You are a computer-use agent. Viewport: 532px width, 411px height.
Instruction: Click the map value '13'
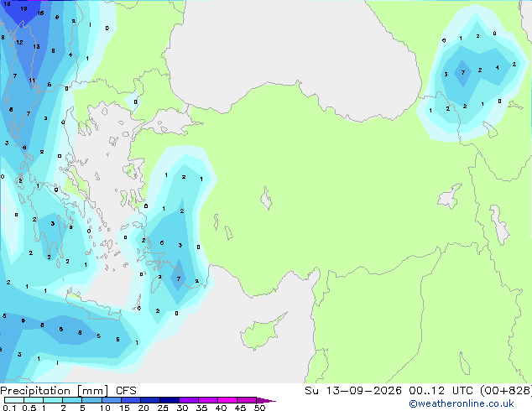pyautogui.click(x=36, y=46)
